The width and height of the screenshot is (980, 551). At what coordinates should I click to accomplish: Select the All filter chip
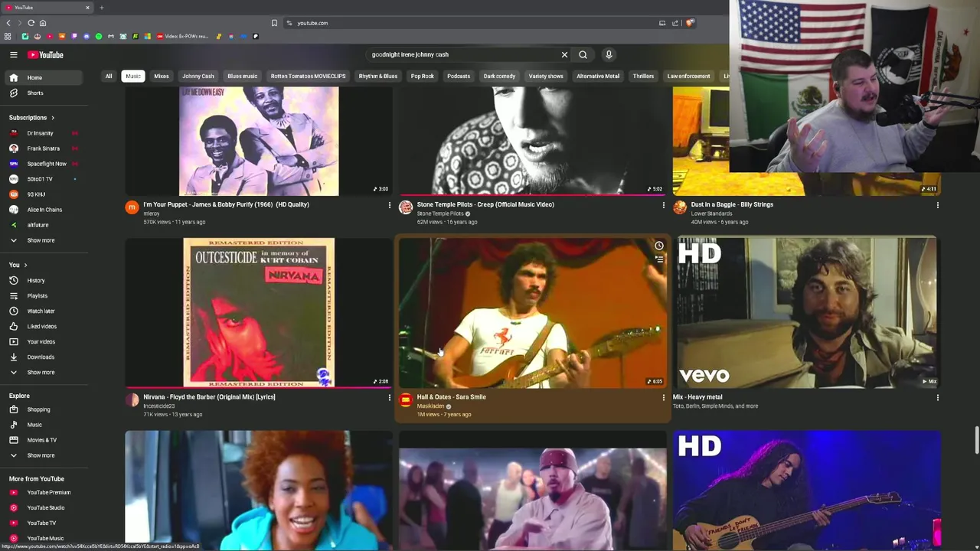109,76
